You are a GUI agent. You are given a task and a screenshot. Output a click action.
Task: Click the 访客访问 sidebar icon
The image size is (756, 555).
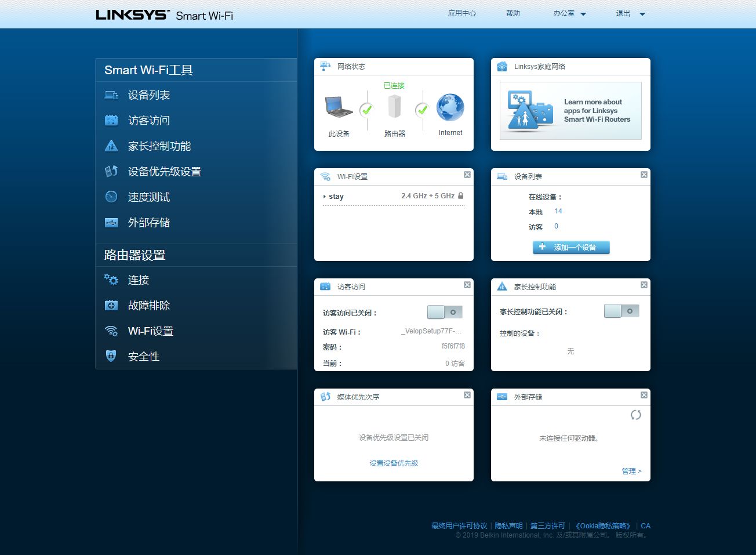111,121
